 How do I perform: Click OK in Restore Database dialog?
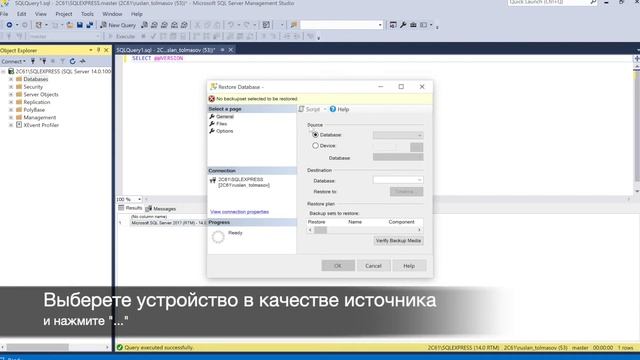click(338, 266)
